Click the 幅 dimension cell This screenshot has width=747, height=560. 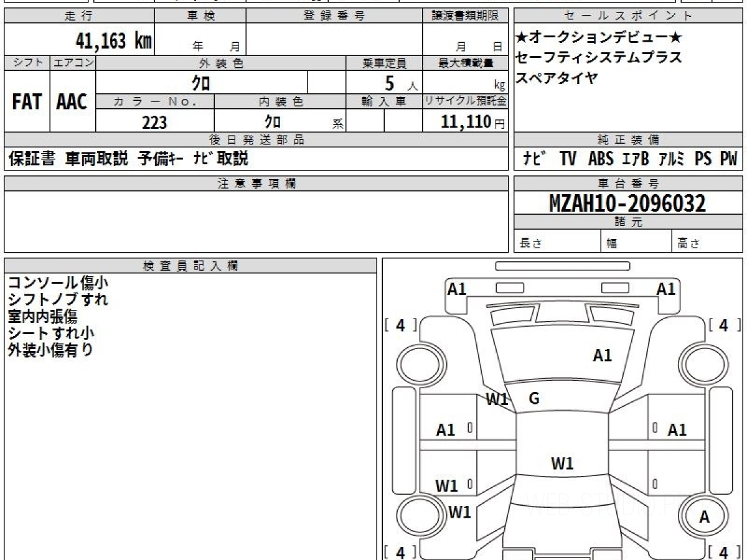pyautogui.click(x=637, y=241)
